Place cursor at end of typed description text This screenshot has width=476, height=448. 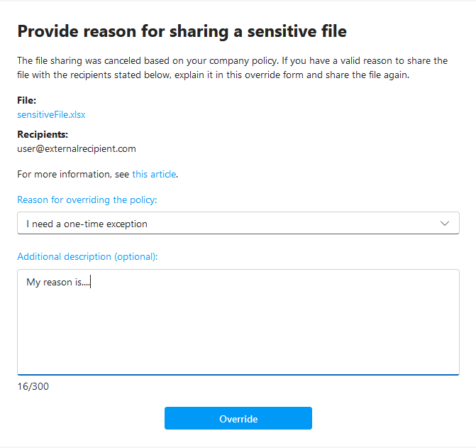coord(92,283)
